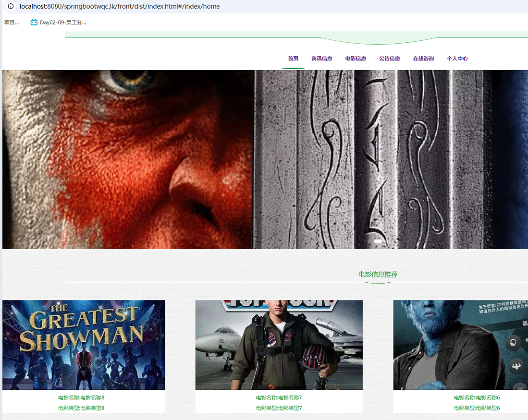Screen dimensions: 528x420
Task: Click the 电影信息推荐 section heading
Action: point(378,274)
